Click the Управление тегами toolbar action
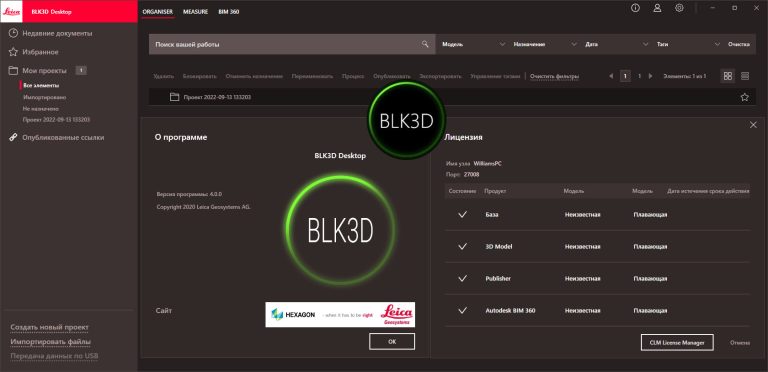The image size is (768, 372). coord(495,77)
